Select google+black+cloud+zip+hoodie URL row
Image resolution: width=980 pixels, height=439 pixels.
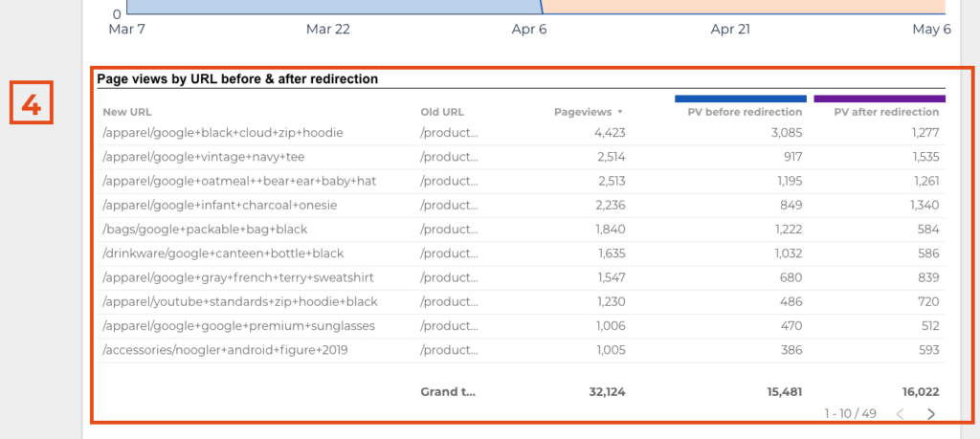coord(522,133)
